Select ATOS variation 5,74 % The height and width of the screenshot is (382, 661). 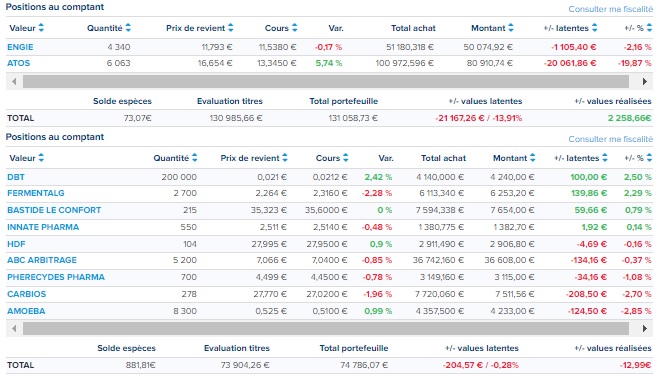(329, 63)
